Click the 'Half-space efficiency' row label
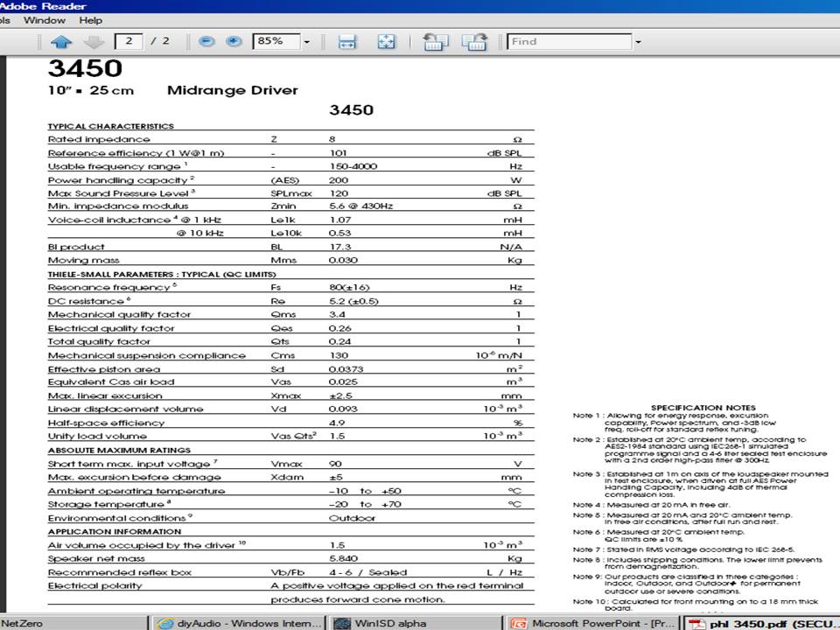This screenshot has height=630, width=840. coord(106,423)
